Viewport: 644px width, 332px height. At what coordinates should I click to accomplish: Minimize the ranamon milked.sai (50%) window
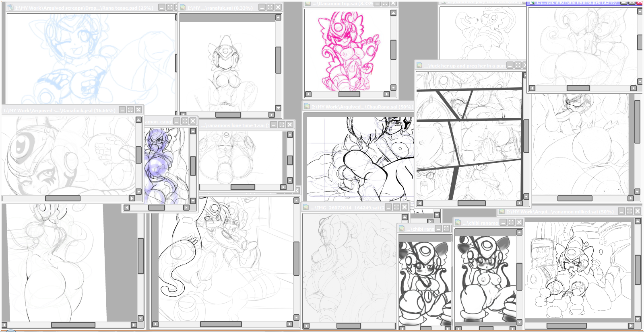[621, 211]
